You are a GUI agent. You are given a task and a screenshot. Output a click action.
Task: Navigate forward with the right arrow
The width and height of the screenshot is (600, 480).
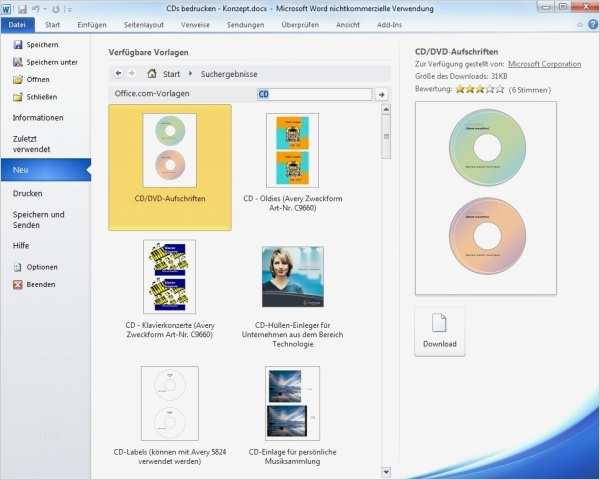[132, 73]
